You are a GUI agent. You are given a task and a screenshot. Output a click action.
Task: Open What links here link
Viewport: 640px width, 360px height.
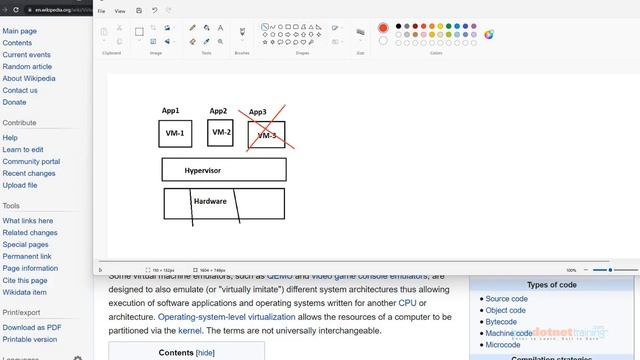click(28, 221)
